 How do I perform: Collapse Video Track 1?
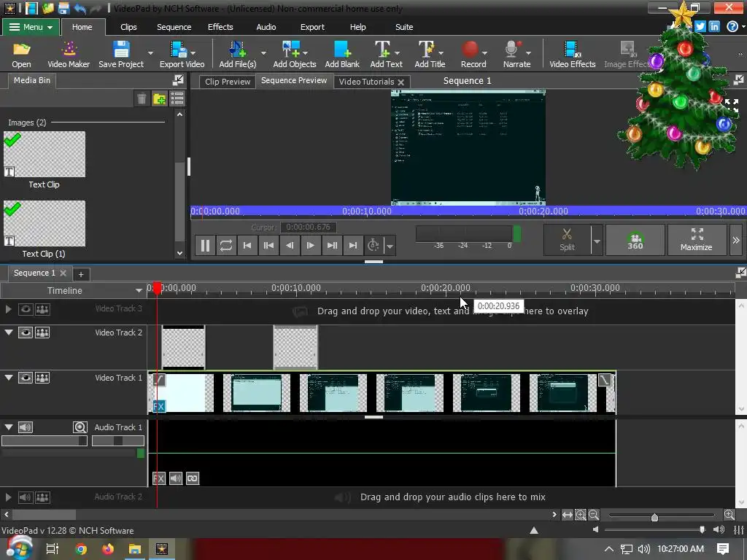coord(9,378)
